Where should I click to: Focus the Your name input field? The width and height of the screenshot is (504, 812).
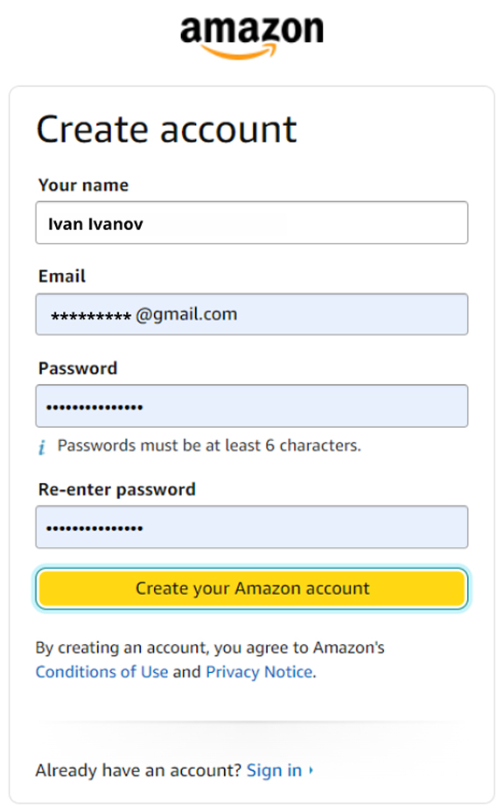point(252,222)
